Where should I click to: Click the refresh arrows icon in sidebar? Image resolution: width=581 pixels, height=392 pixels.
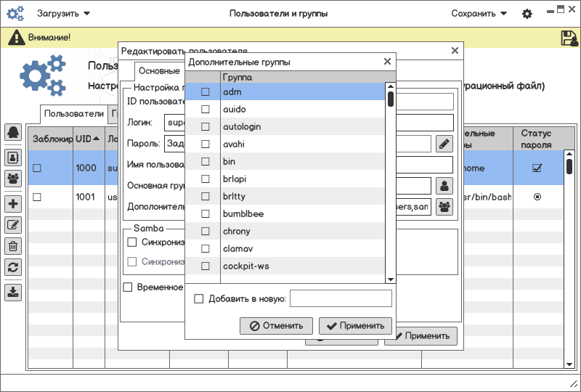pyautogui.click(x=13, y=267)
